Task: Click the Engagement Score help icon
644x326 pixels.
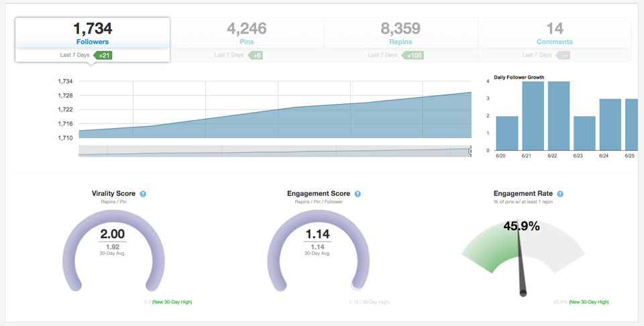Action: pos(358,194)
